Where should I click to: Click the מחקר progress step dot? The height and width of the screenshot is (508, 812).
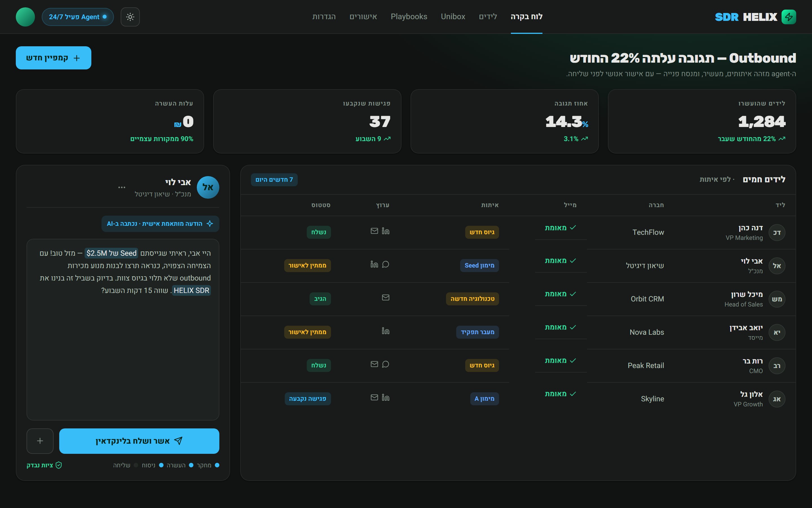pyautogui.click(x=217, y=465)
